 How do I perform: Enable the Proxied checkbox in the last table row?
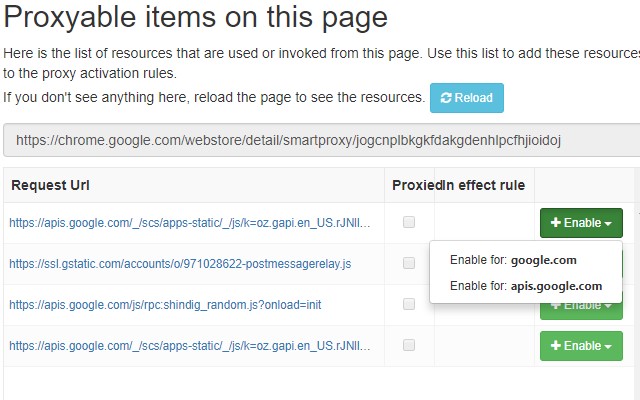click(409, 345)
